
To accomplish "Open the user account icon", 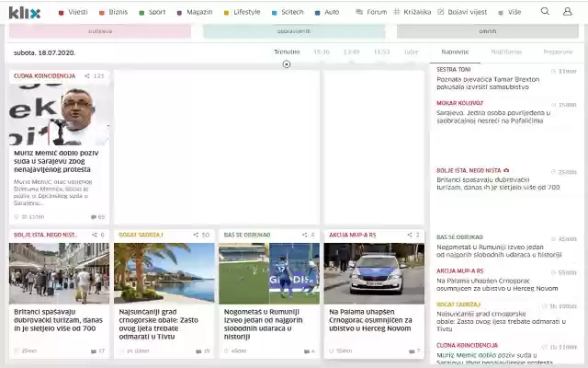I will (568, 11).
